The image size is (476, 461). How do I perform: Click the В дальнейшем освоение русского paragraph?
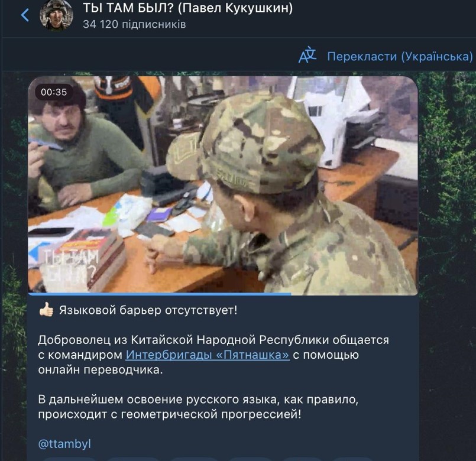(198, 407)
